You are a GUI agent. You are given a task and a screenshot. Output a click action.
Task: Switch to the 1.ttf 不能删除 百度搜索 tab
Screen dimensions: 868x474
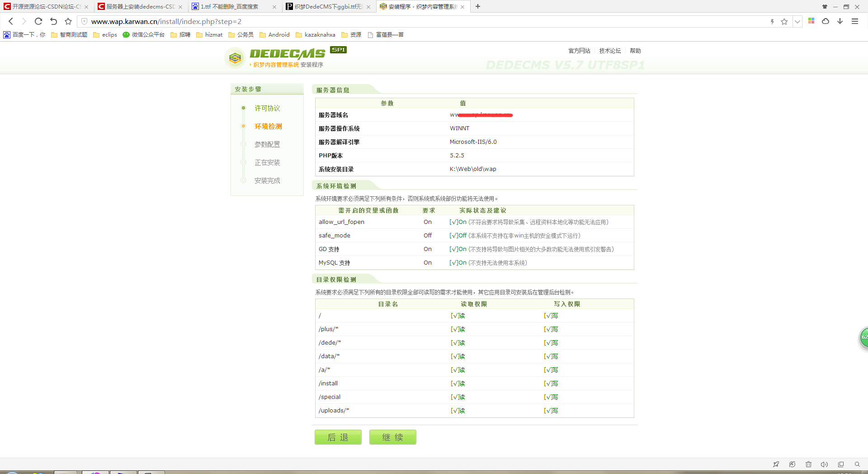click(x=234, y=6)
